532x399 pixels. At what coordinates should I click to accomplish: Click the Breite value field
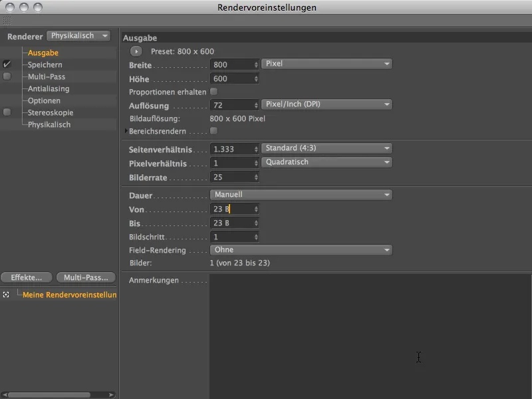tap(231, 65)
